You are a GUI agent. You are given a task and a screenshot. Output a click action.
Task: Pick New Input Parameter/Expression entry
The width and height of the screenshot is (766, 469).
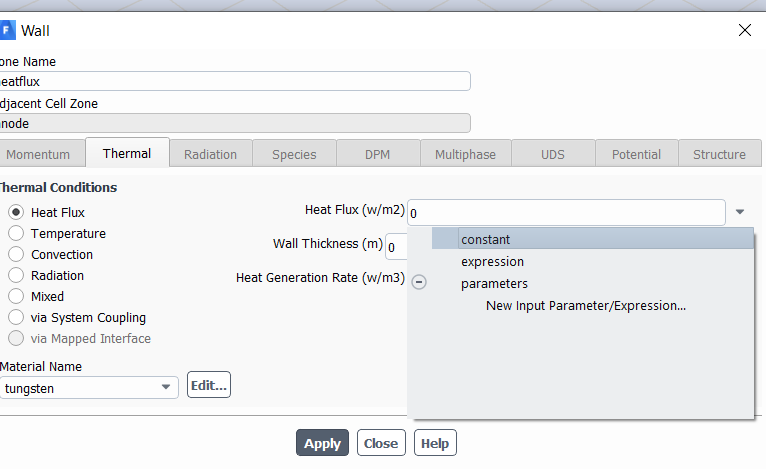pyautogui.click(x=586, y=305)
